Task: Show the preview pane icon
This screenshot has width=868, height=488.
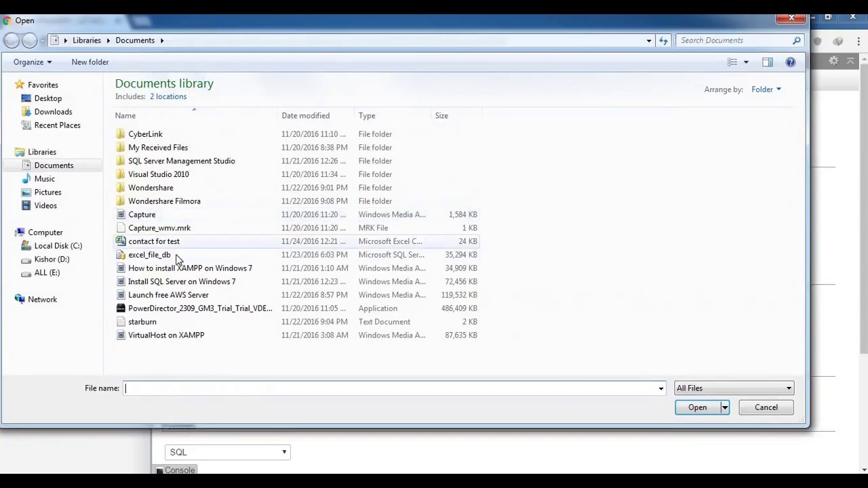Action: coord(768,62)
